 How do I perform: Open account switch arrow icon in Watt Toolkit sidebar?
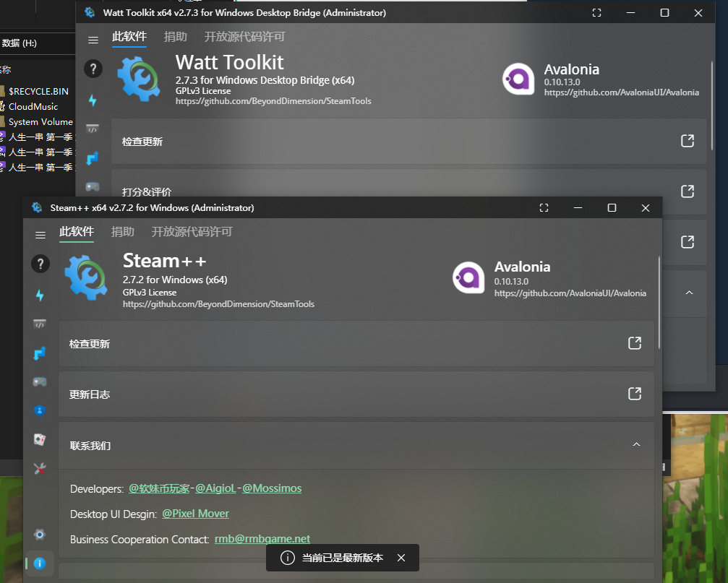tap(93, 158)
